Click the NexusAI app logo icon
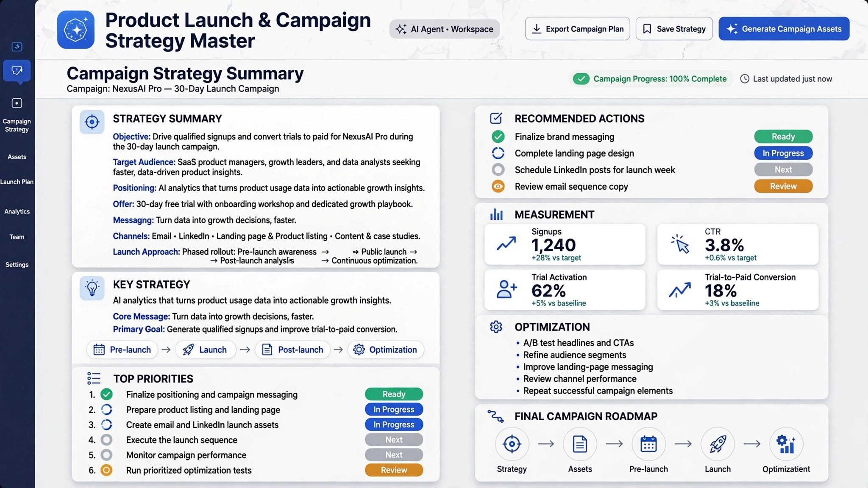This screenshot has height=488, width=868. point(76,30)
